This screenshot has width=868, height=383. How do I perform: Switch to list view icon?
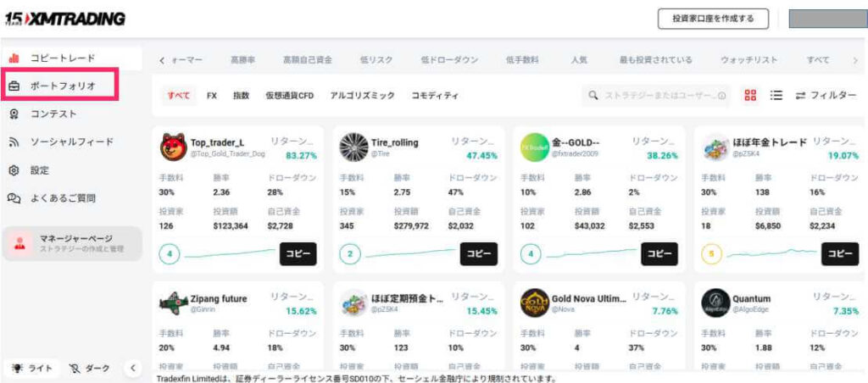776,96
